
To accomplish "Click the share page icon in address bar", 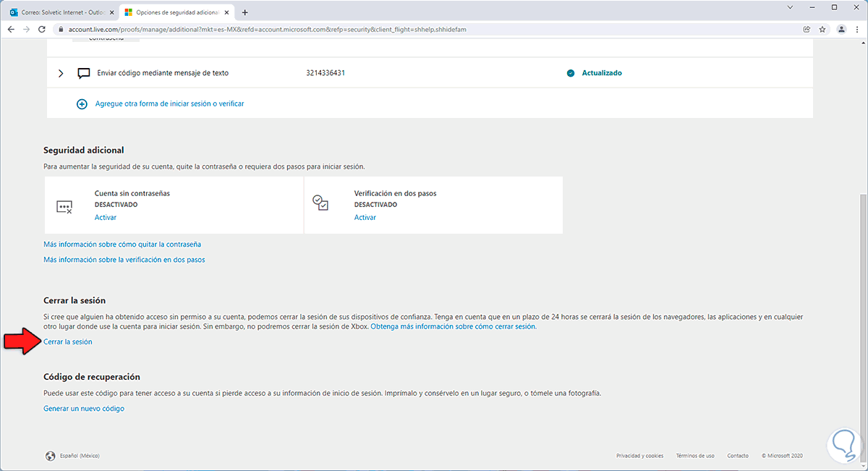I will (807, 30).
